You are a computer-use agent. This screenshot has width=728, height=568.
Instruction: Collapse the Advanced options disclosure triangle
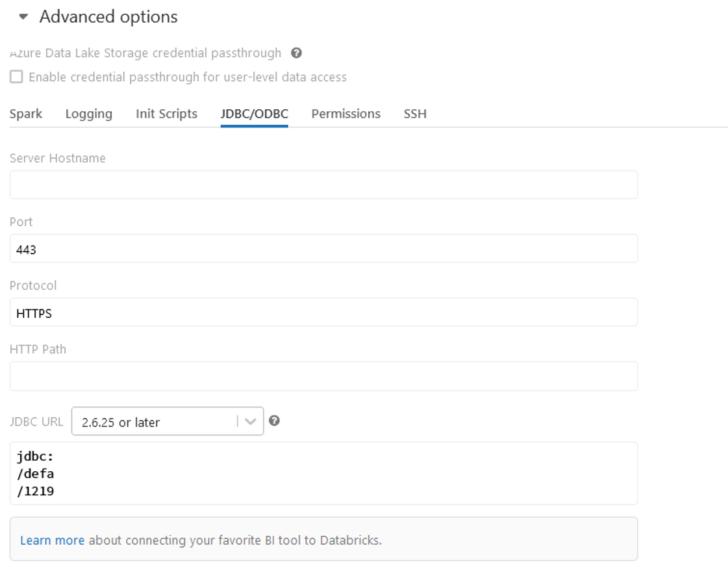pyautogui.click(x=24, y=17)
